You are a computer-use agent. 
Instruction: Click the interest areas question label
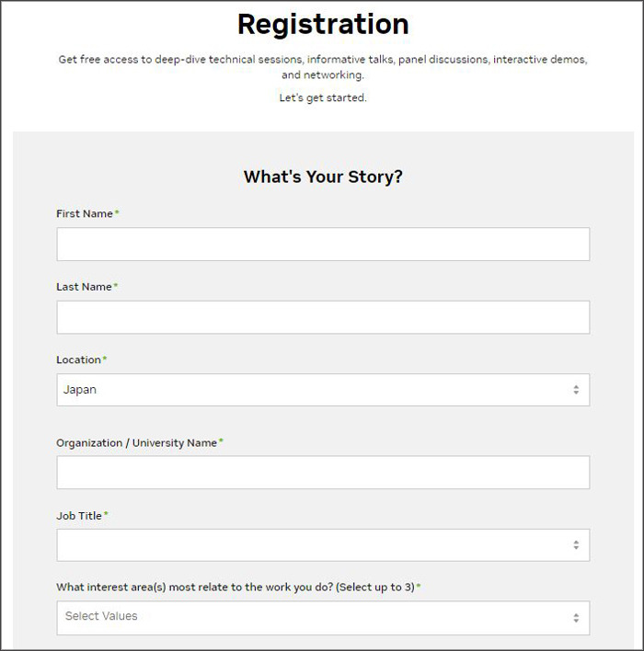click(x=235, y=587)
